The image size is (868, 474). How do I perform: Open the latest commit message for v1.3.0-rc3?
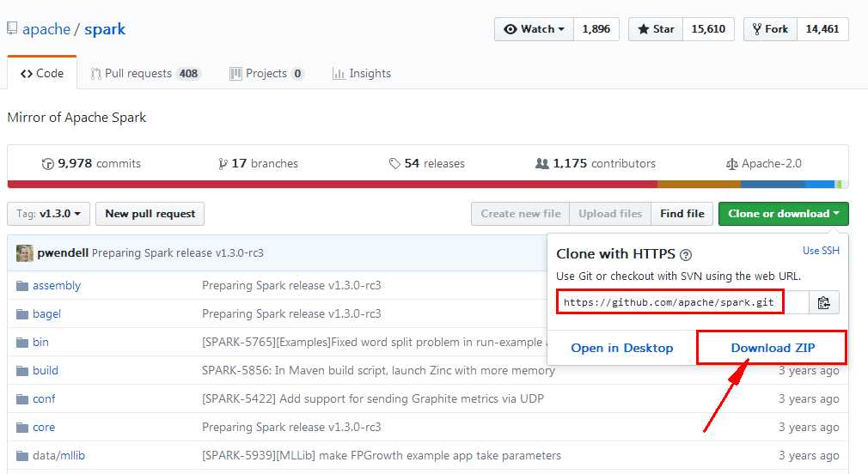[x=178, y=252]
